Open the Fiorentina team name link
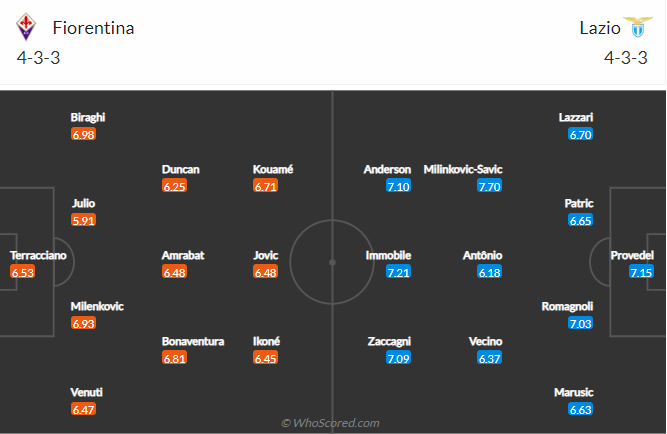 tap(93, 28)
